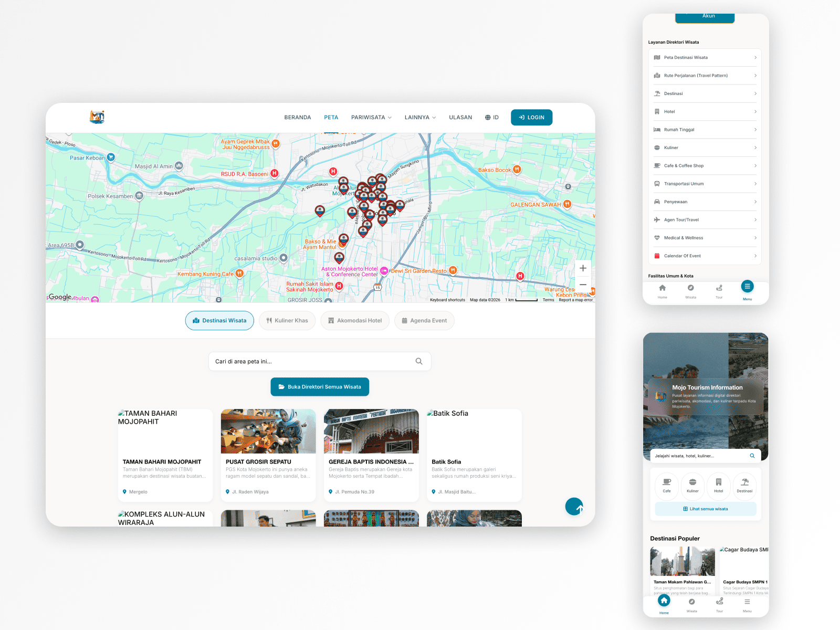840x630 pixels.
Task: Click the Pasar Keboan shopping marker
Action: (x=111, y=157)
